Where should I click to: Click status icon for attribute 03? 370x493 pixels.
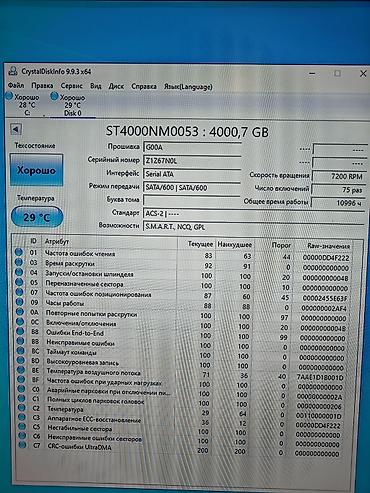pyautogui.click(x=19, y=262)
